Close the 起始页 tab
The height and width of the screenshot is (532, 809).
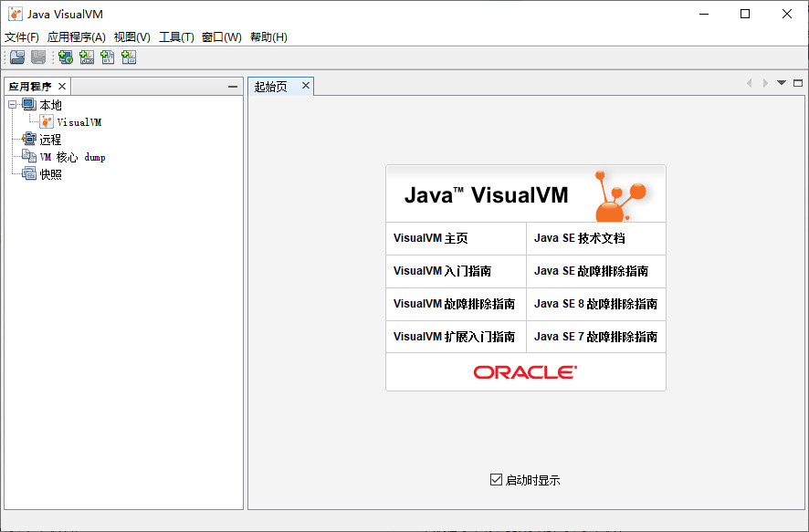[306, 86]
